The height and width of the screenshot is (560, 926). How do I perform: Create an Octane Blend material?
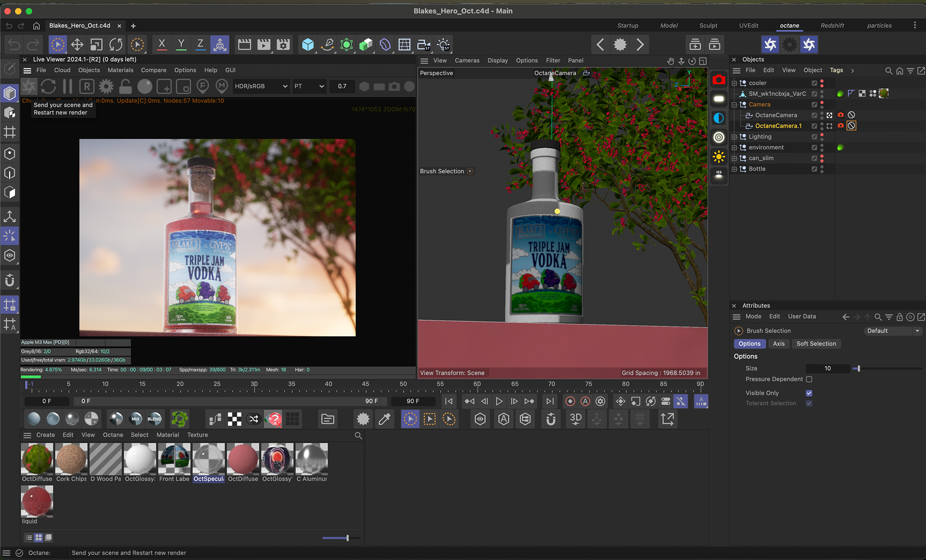coord(155,419)
